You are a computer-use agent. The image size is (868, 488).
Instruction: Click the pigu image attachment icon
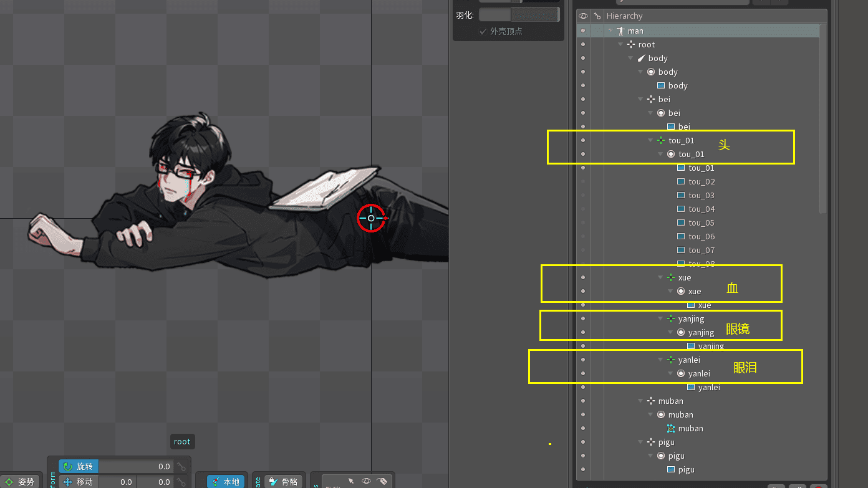click(671, 469)
